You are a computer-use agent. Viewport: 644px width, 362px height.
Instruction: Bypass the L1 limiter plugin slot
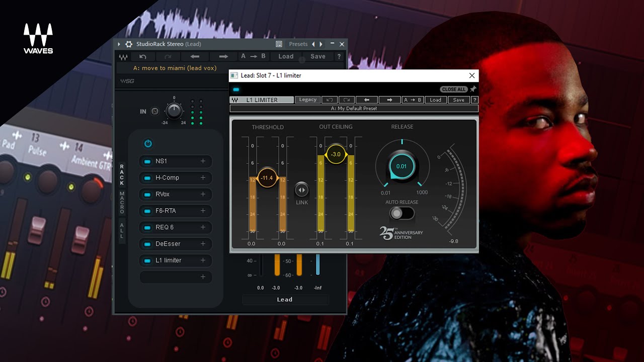147,260
